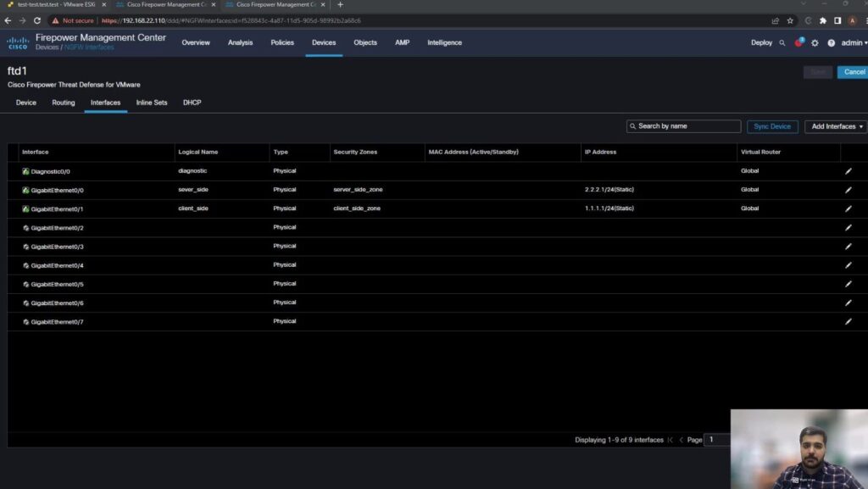Switch to the DHCP tab
Image resolution: width=868 pixels, height=489 pixels.
tap(192, 103)
